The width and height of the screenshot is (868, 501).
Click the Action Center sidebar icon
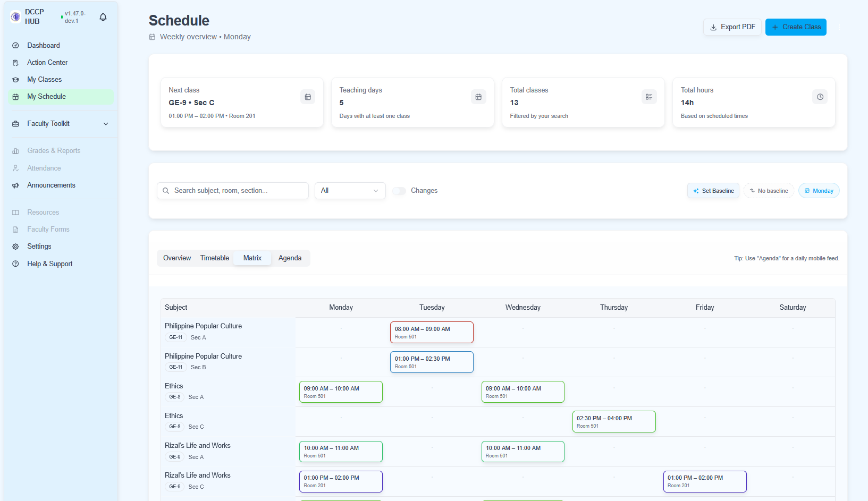pyautogui.click(x=15, y=63)
